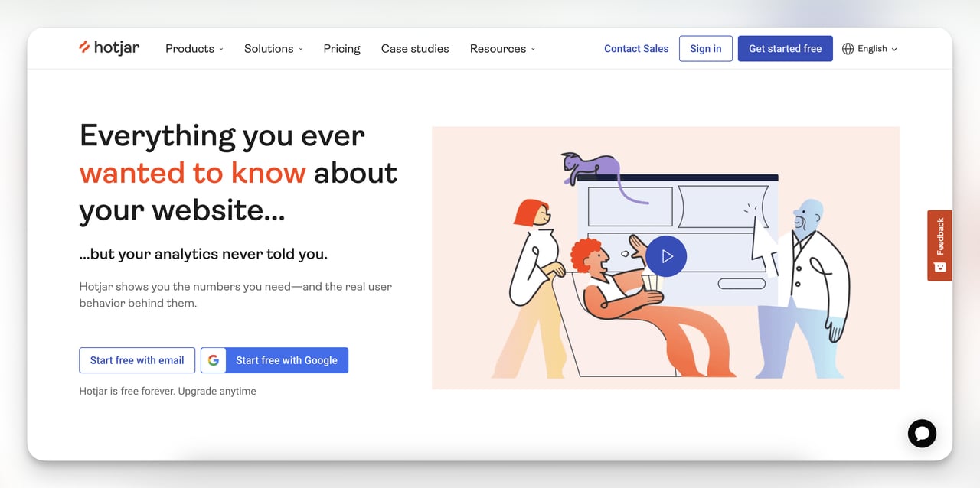Click Start free with email

(137, 360)
